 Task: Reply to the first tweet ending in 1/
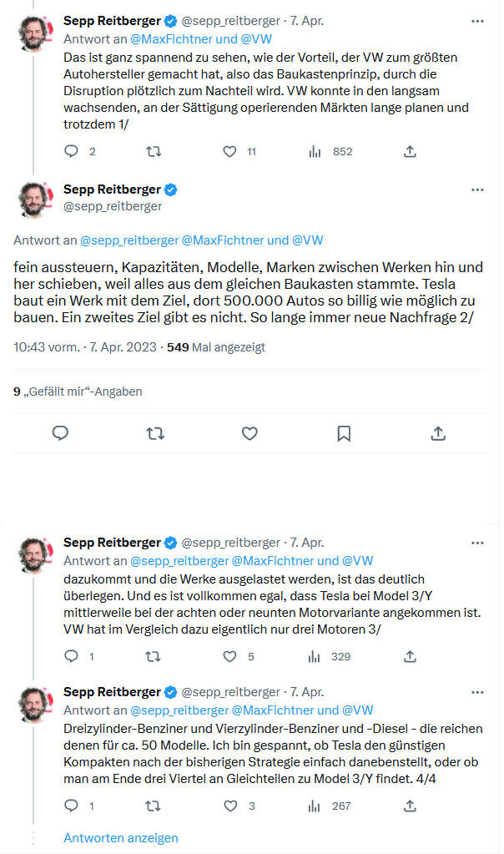[72, 152]
